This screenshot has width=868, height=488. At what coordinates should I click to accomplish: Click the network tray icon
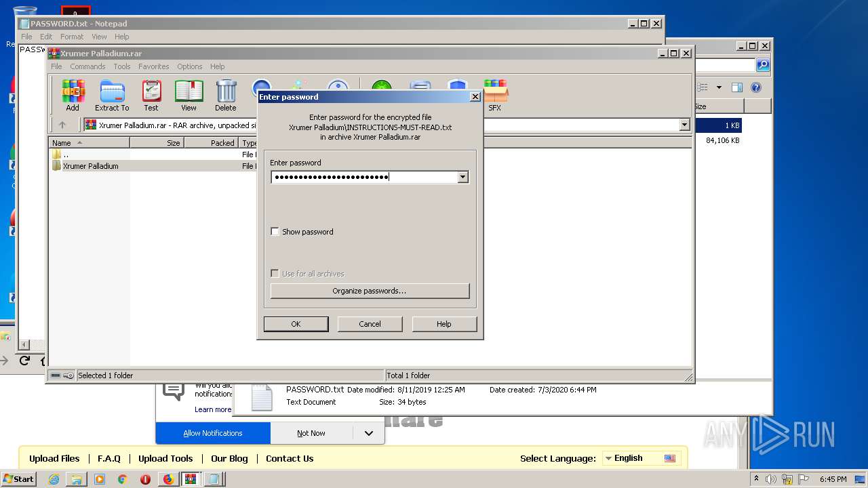click(x=788, y=479)
